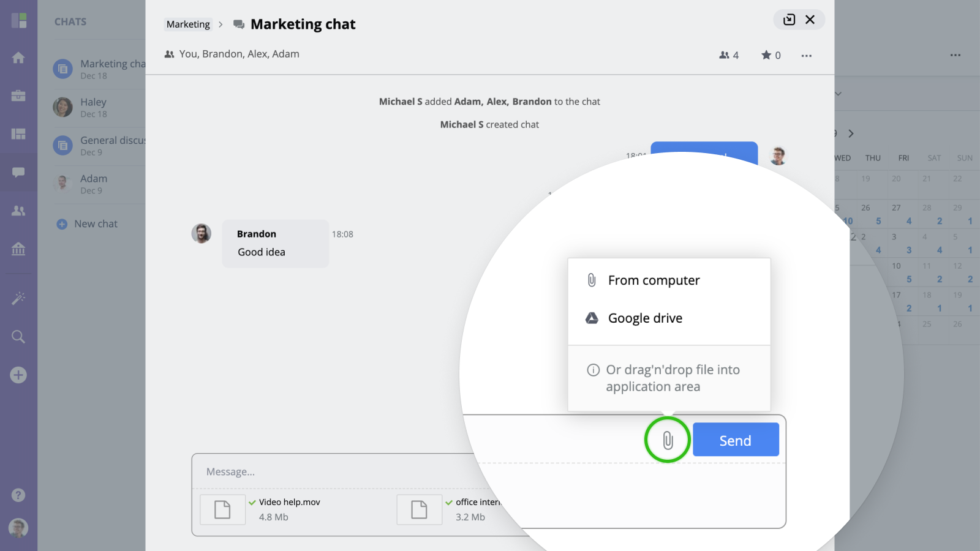Click the CHATS heading in list panel
Image resolution: width=980 pixels, height=551 pixels.
[x=70, y=21]
